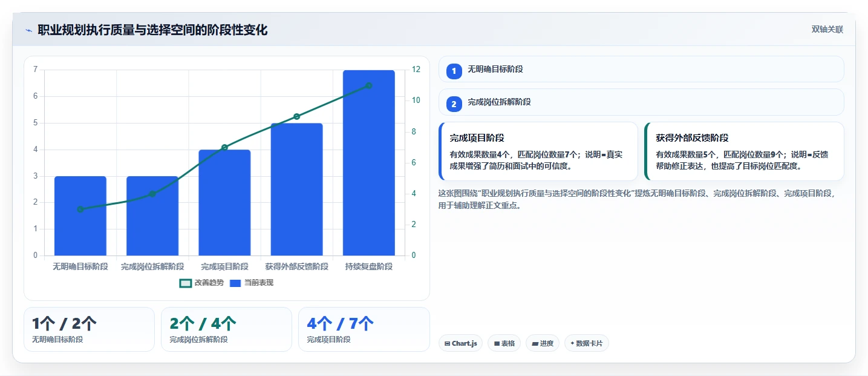Click the number 2 badge icon
The height and width of the screenshot is (376, 868).
[x=454, y=104]
